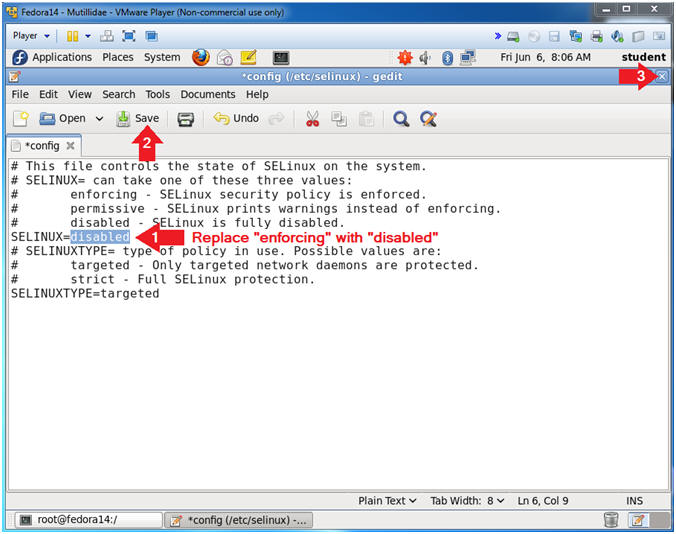Click the Bluetooth icon in panel
The height and width of the screenshot is (534, 676).
[x=448, y=58]
